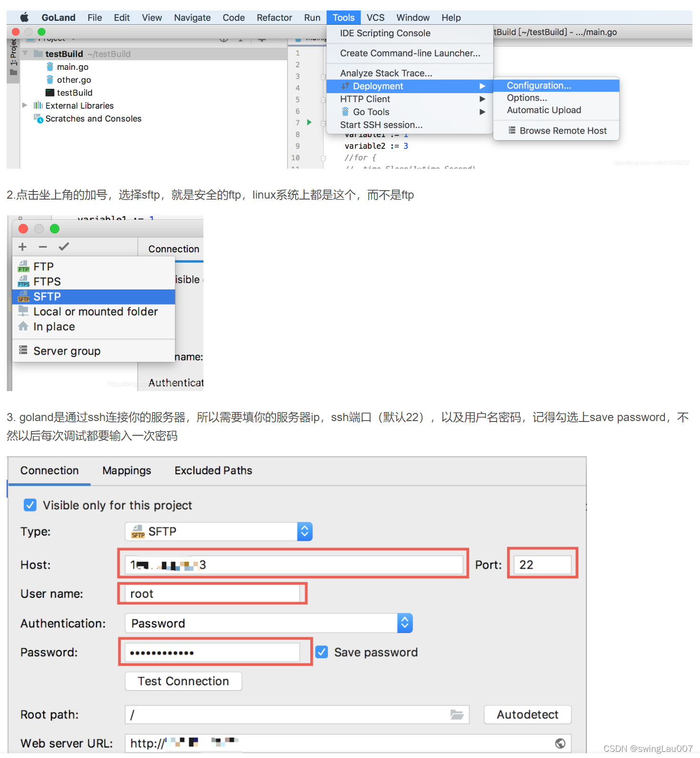Open the Apple menu
700x758 pixels.
tap(25, 18)
